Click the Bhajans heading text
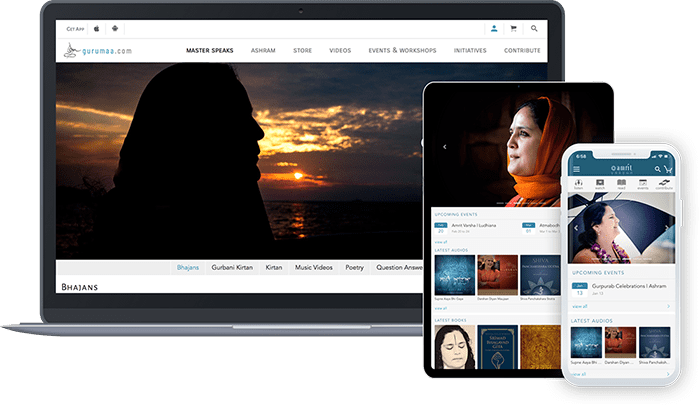700x405 pixels. click(79, 287)
